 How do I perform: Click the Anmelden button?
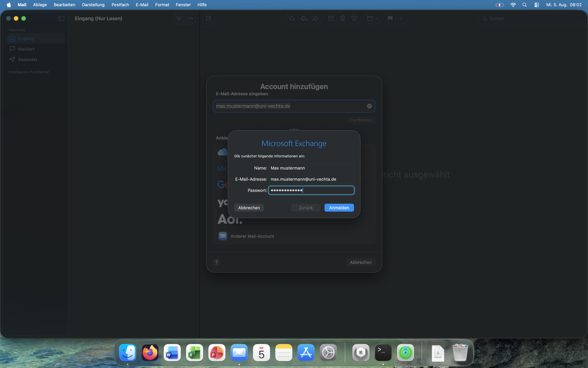pyautogui.click(x=339, y=208)
